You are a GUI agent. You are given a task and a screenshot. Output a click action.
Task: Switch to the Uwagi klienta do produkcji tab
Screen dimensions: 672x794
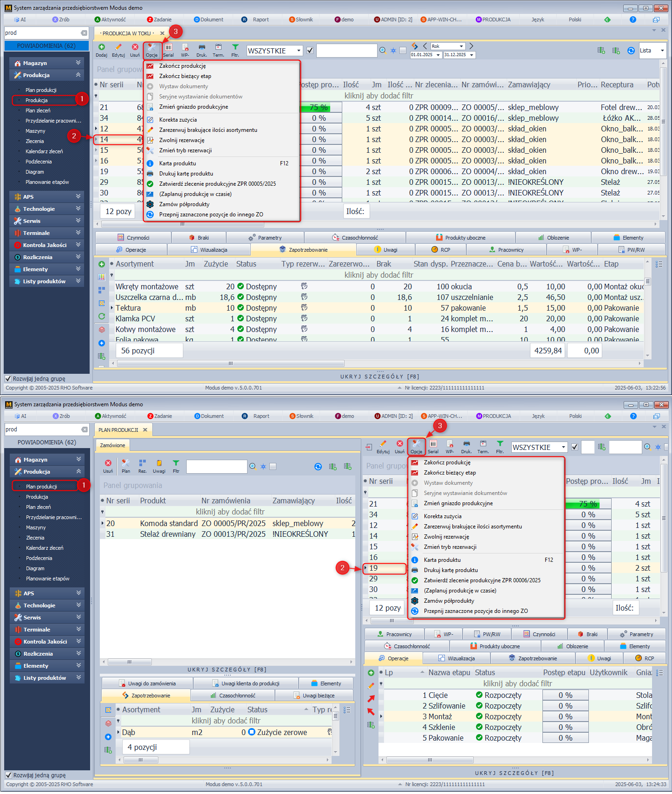(x=246, y=683)
